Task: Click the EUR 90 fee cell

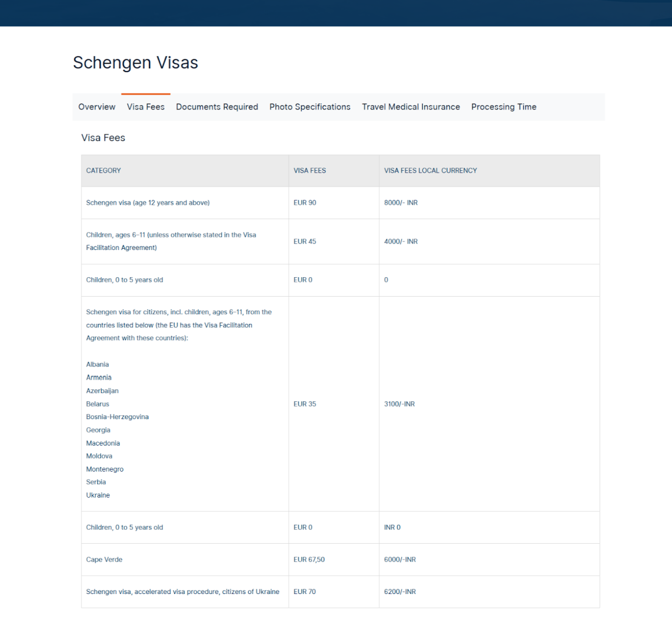Action: click(333, 203)
